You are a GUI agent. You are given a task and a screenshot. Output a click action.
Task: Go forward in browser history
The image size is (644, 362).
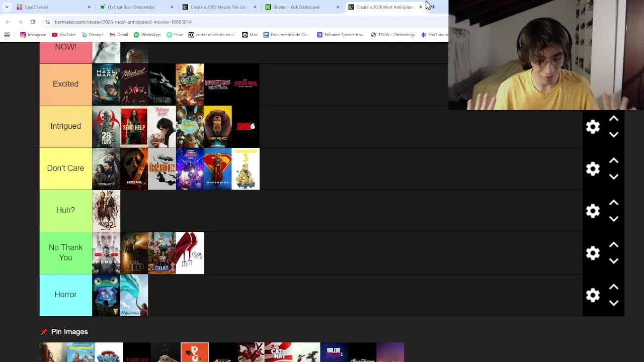point(20,22)
